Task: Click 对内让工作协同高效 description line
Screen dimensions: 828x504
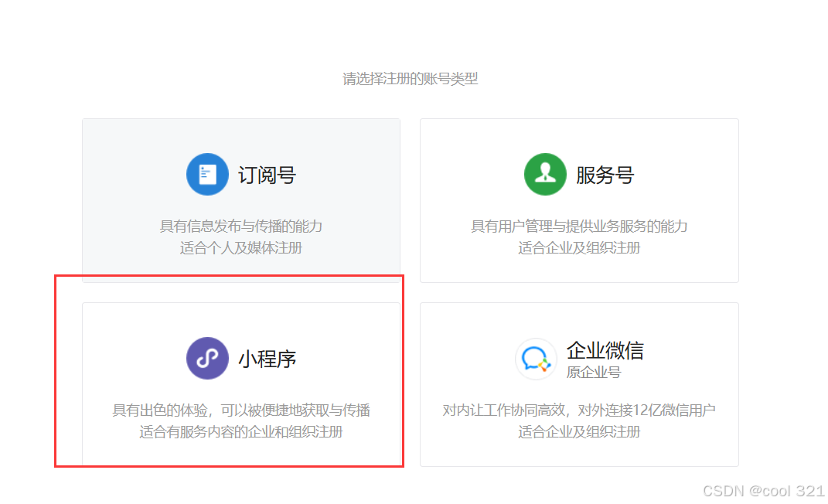Action: point(579,410)
